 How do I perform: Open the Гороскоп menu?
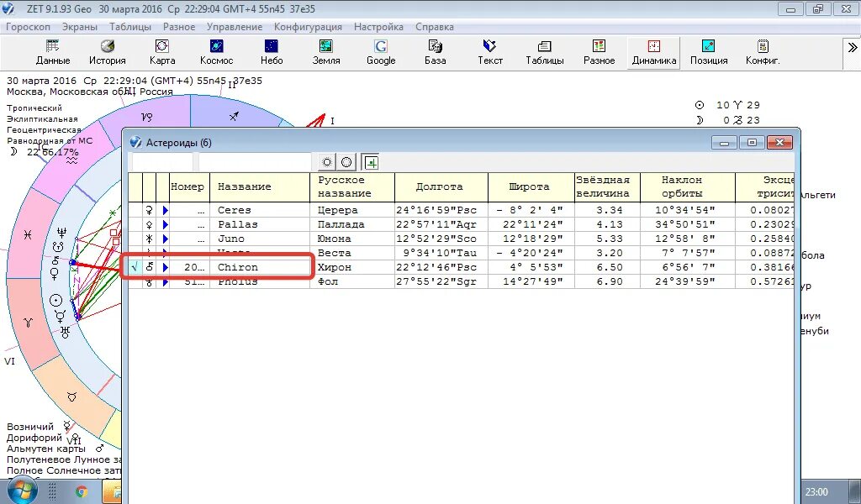pyautogui.click(x=28, y=27)
